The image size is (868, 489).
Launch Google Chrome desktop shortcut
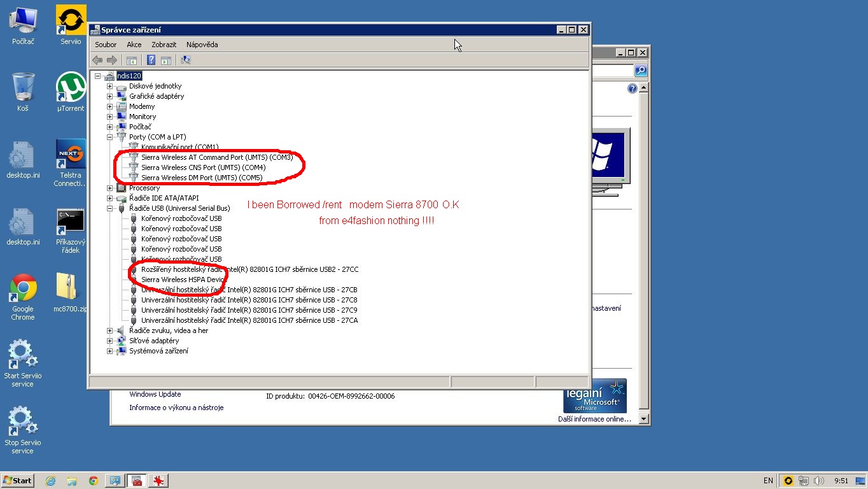tap(23, 297)
